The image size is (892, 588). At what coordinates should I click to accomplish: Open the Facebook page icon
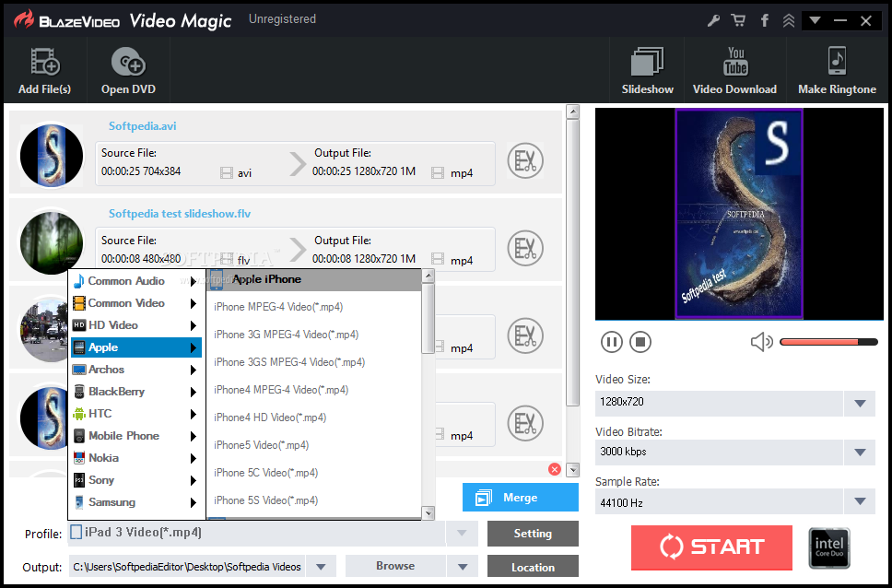[x=765, y=21]
